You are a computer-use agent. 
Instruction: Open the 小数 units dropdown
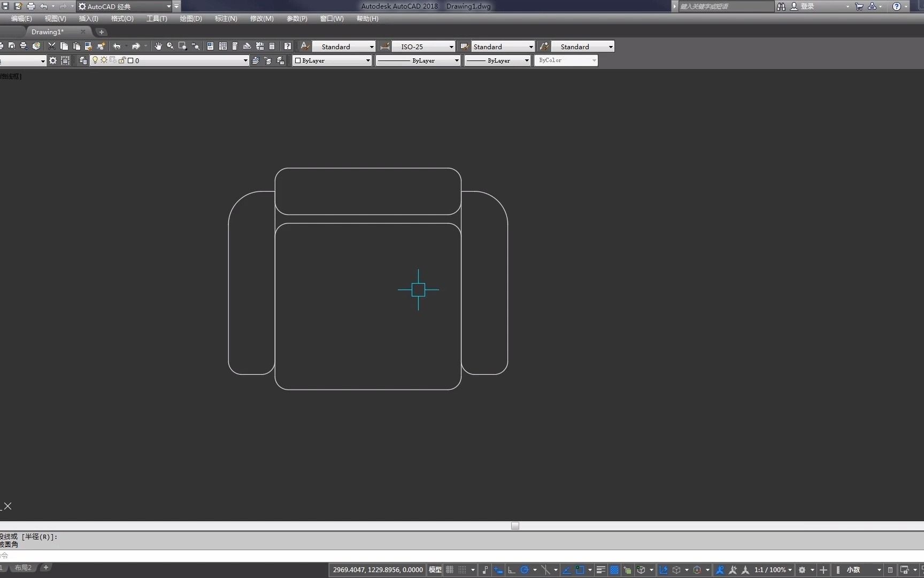point(864,570)
